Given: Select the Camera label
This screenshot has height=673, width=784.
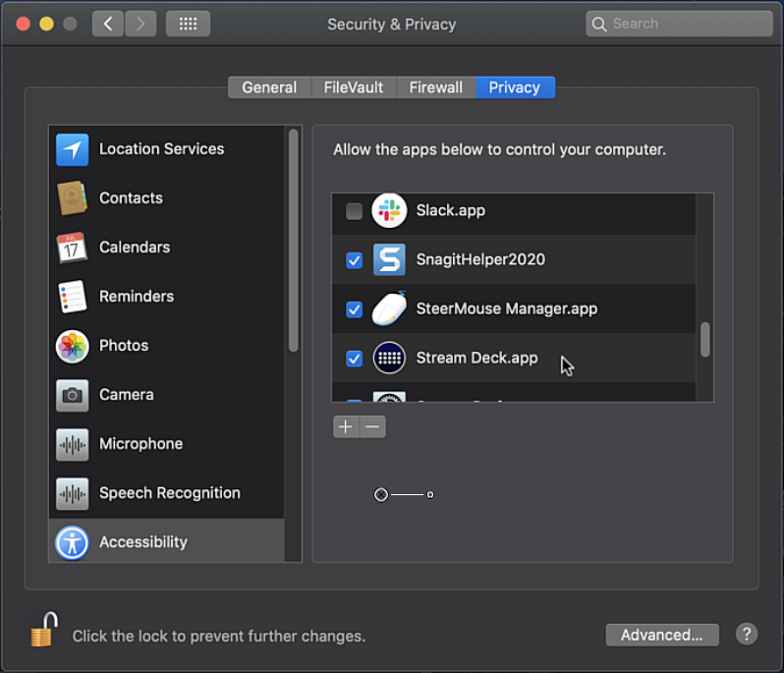Looking at the screenshot, I should 127,395.
